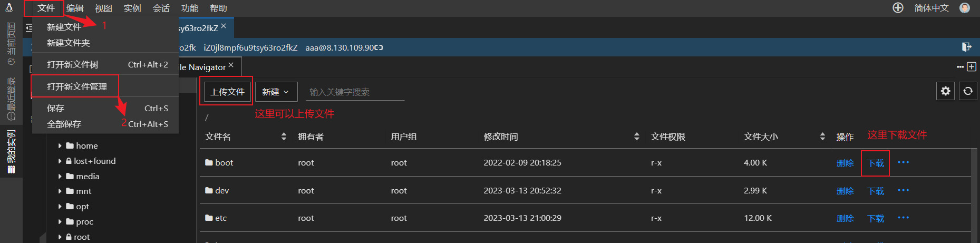Open the 编辑 menu
This screenshot has height=243, width=980.
pyautogui.click(x=75, y=8)
